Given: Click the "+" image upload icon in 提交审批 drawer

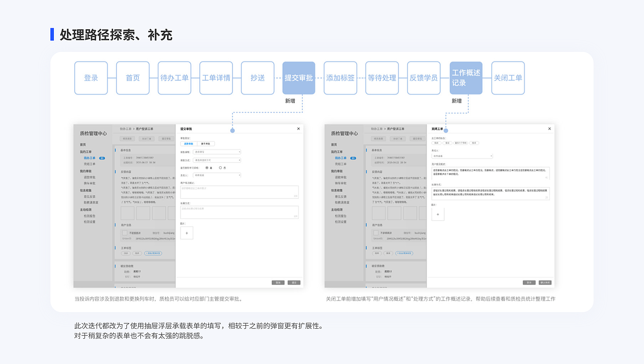Looking at the screenshot, I should point(187,233).
